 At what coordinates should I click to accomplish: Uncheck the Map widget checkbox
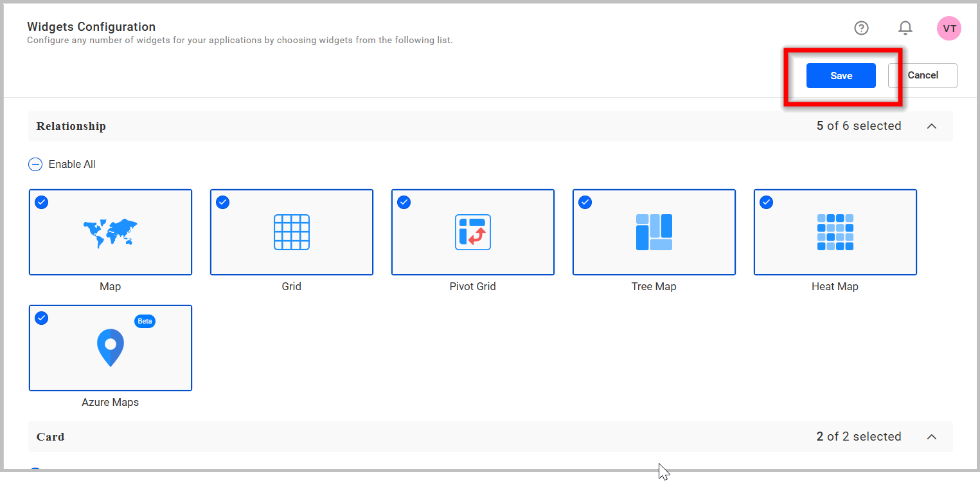click(41, 202)
